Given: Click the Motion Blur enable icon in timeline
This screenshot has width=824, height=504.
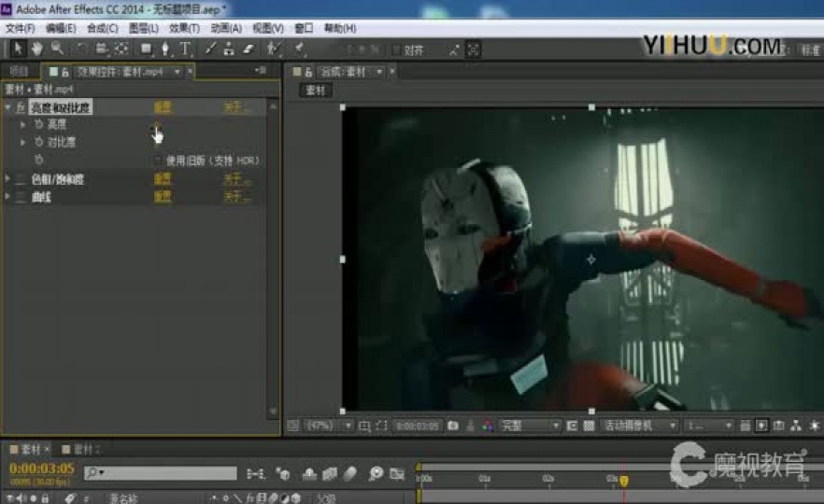Looking at the screenshot, I should (x=351, y=474).
